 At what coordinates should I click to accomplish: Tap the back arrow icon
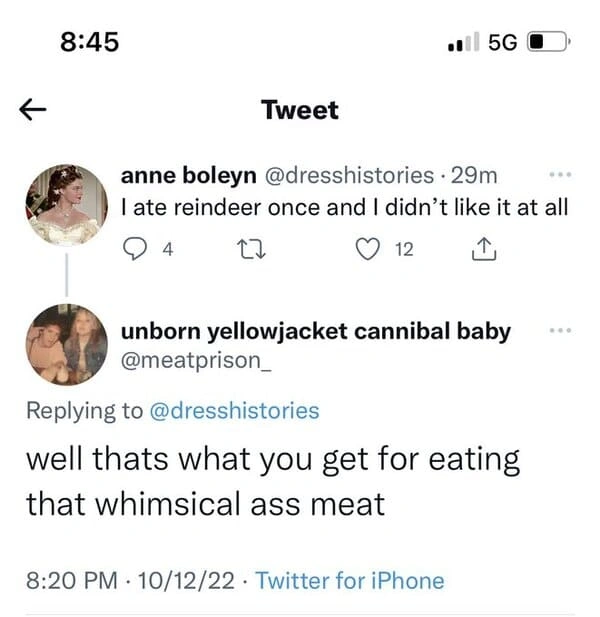33,112
